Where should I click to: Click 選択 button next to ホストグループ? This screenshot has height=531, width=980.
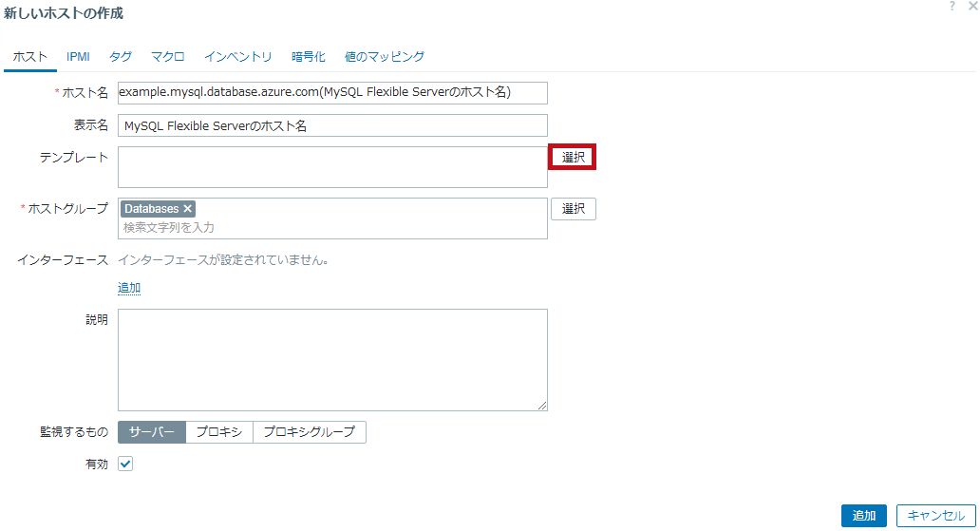tap(574, 209)
